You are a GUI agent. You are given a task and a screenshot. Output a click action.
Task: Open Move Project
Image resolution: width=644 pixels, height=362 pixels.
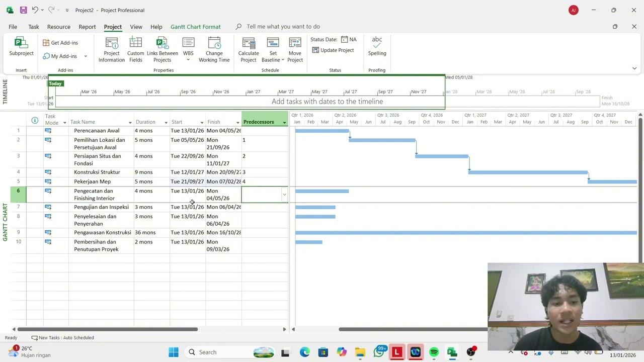(295, 50)
